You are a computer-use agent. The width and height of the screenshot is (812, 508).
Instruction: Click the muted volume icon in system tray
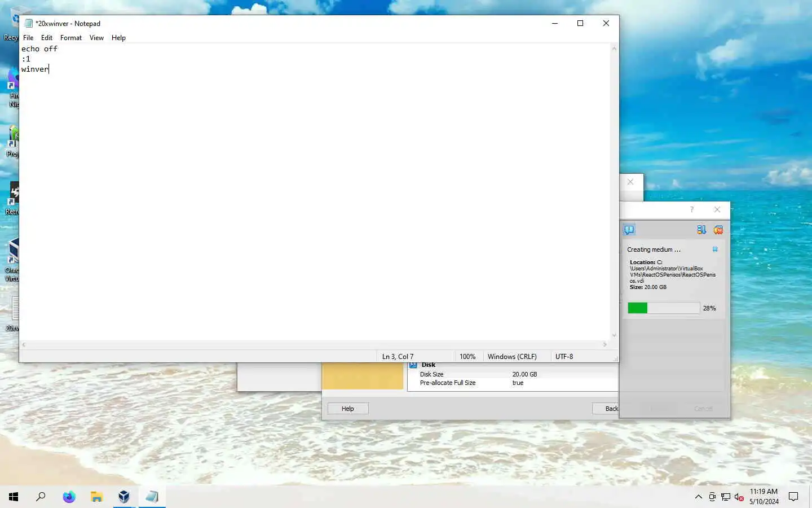(739, 497)
